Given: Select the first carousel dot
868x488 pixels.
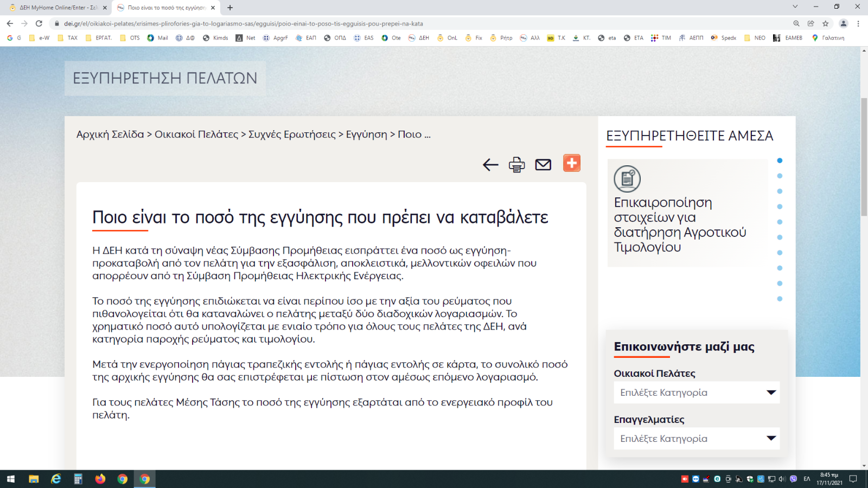Looking at the screenshot, I should point(780,160).
